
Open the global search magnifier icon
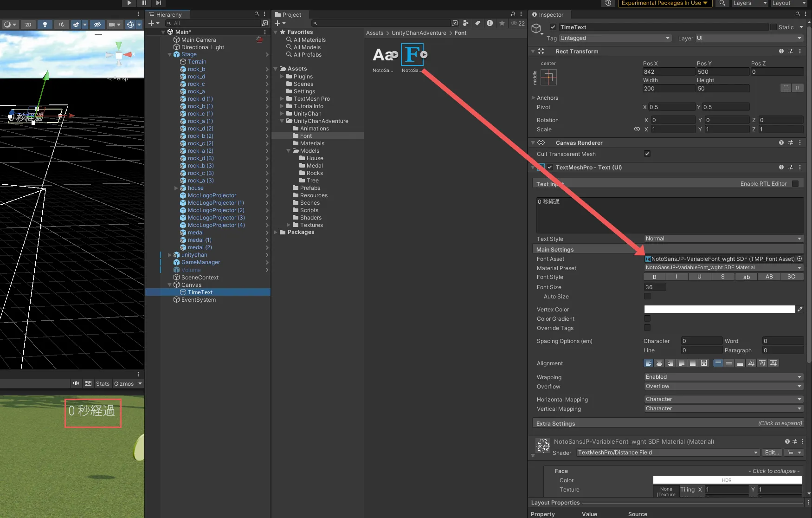coord(722,3)
